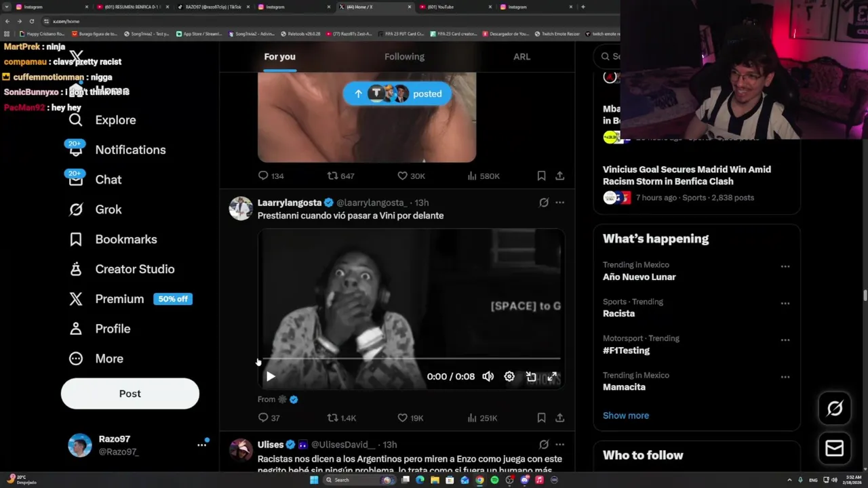Image resolution: width=868 pixels, height=488 pixels.
Task: Reply to Laarrylangosta's post
Action: point(269,418)
